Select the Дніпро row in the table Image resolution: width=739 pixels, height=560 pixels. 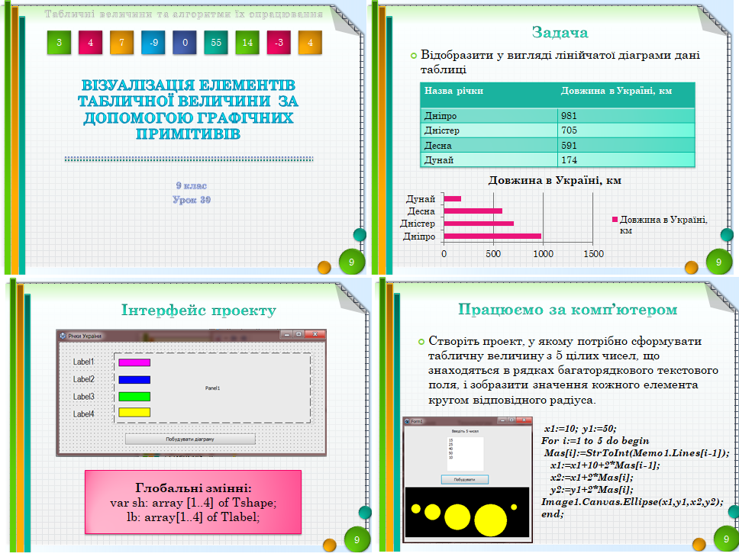[557, 116]
